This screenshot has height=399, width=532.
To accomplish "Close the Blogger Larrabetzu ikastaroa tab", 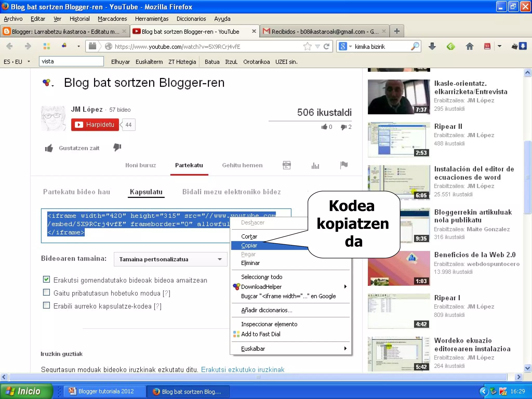I will click(x=124, y=31).
